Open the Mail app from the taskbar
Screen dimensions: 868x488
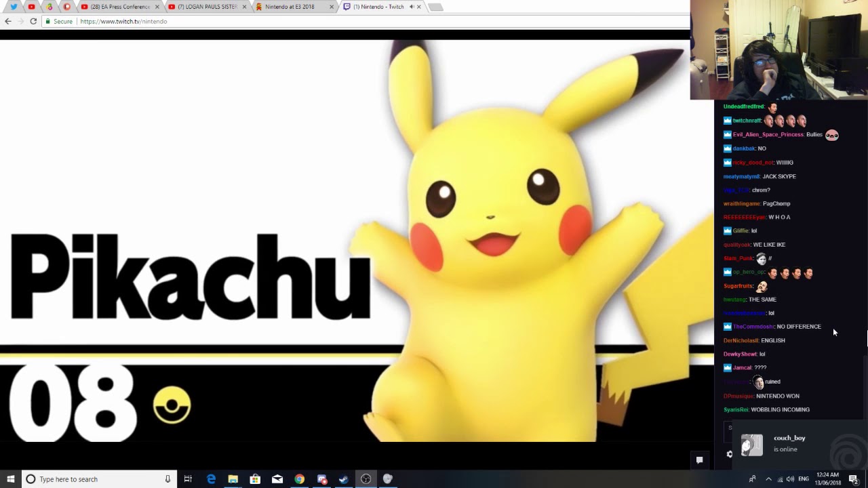click(277, 479)
